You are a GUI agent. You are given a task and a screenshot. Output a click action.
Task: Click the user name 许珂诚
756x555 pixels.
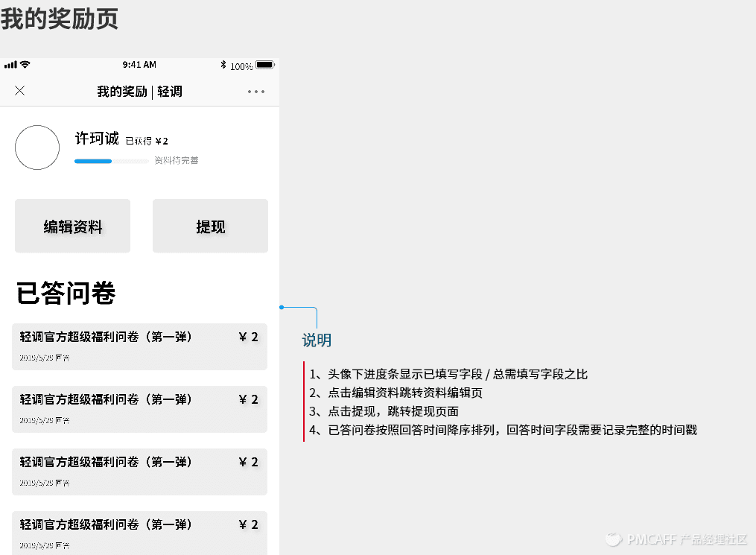pos(97,139)
